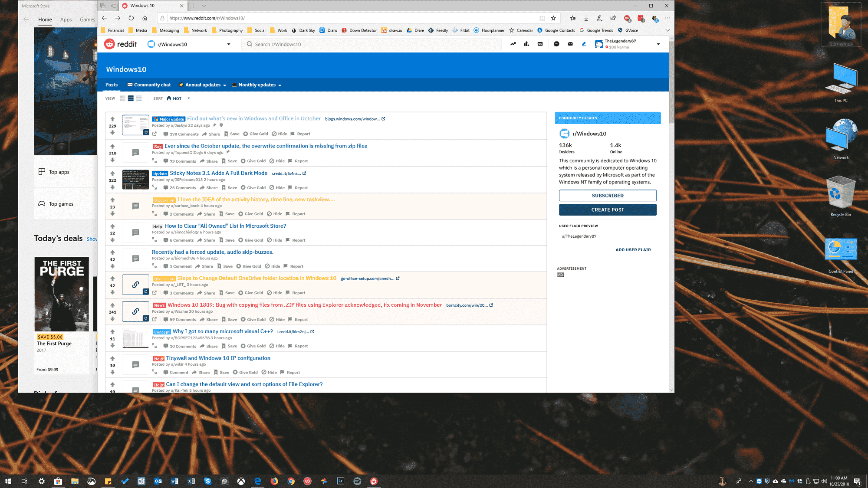
Task: Select the Apps tab in Microsoft Store
Action: pos(66,20)
